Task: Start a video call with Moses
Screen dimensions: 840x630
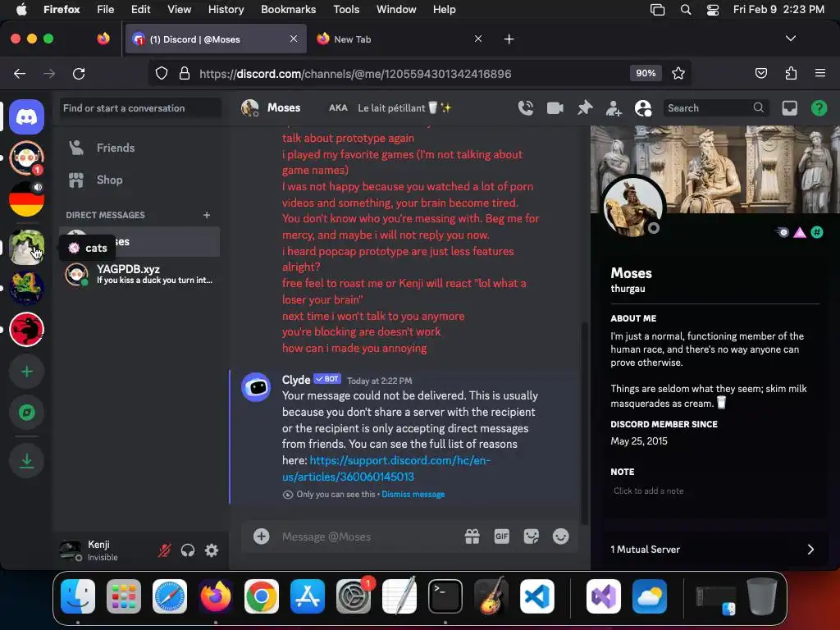Action: click(x=555, y=108)
